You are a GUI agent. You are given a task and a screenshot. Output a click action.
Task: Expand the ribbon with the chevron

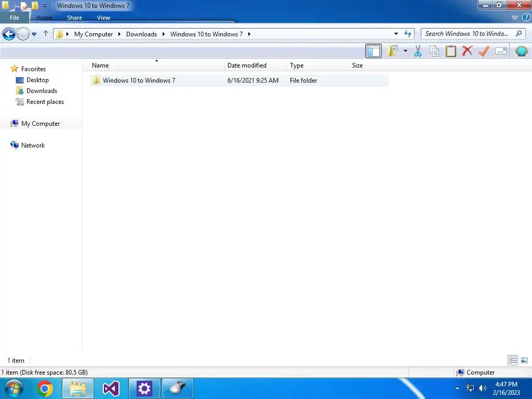pyautogui.click(x=515, y=17)
